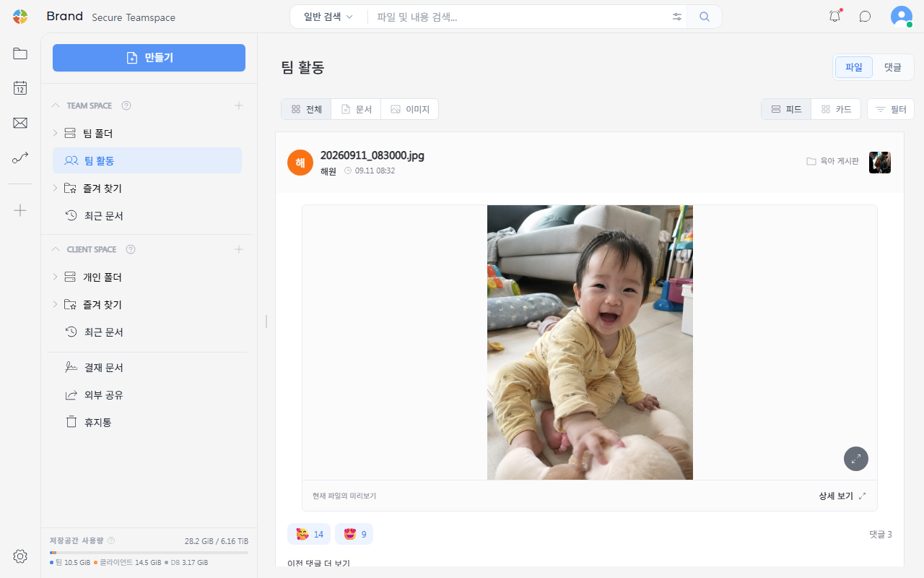Open 최근 문서 under TEAM SPACE

[147, 215]
